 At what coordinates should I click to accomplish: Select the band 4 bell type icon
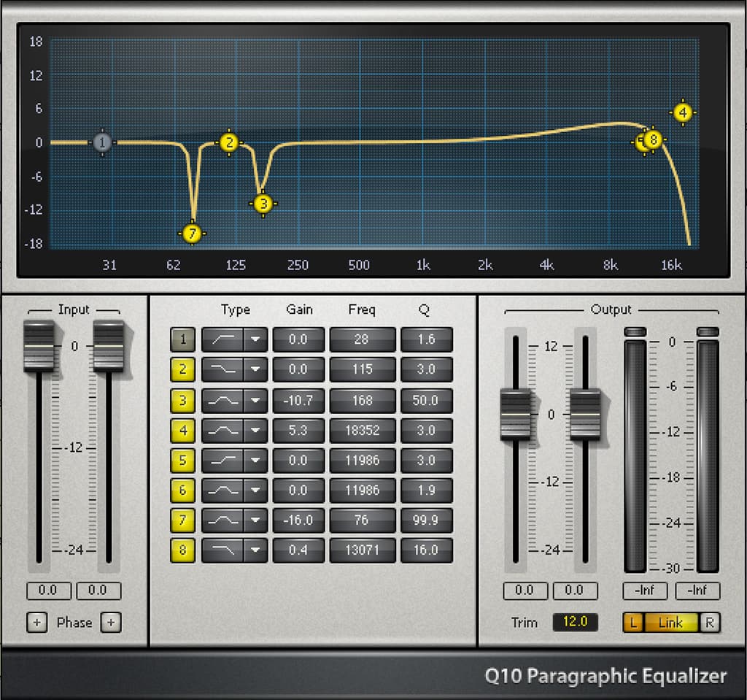pyautogui.click(x=222, y=430)
